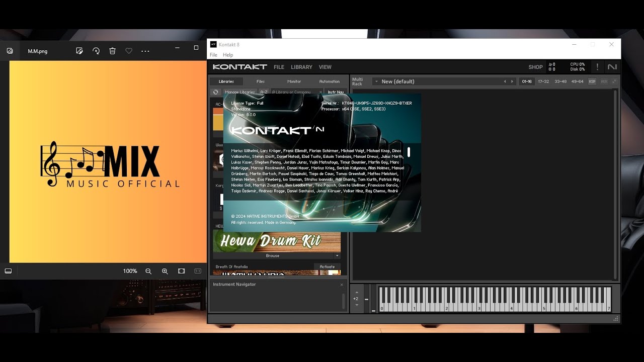This screenshot has width=644, height=362.
Task: Close the Instrument Navigator pane
Action: coord(342,285)
